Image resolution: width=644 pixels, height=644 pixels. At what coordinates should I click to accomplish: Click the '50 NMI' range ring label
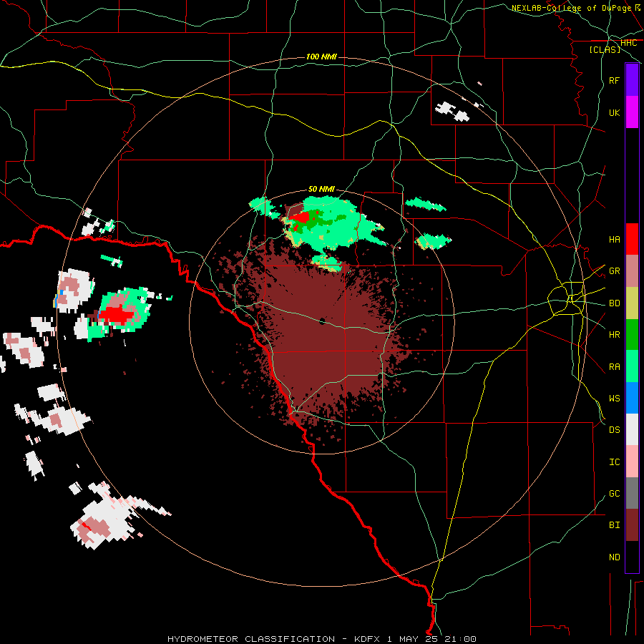click(321, 189)
